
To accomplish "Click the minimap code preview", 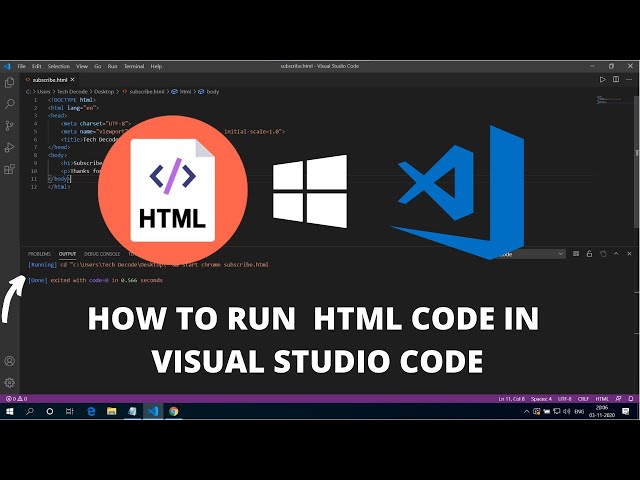I will click(609, 100).
